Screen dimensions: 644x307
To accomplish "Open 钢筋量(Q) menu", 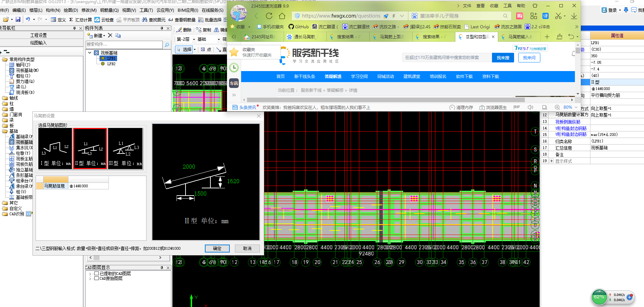I will (109, 10).
